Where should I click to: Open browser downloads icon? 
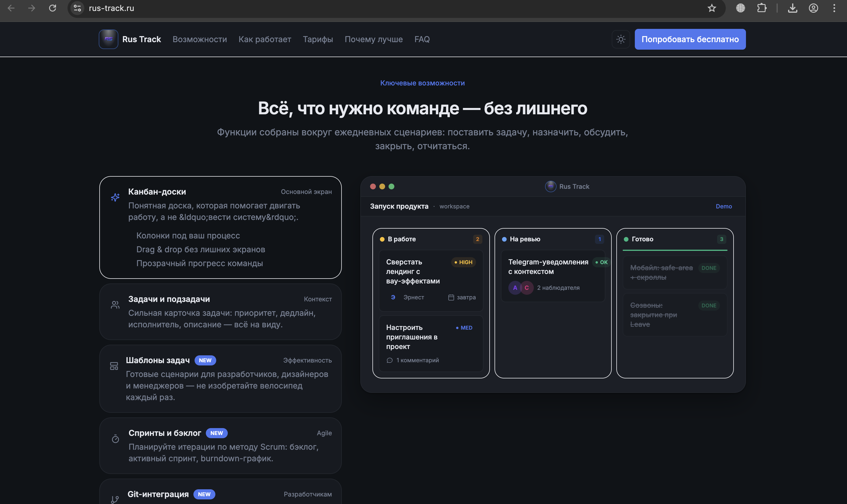tap(793, 8)
